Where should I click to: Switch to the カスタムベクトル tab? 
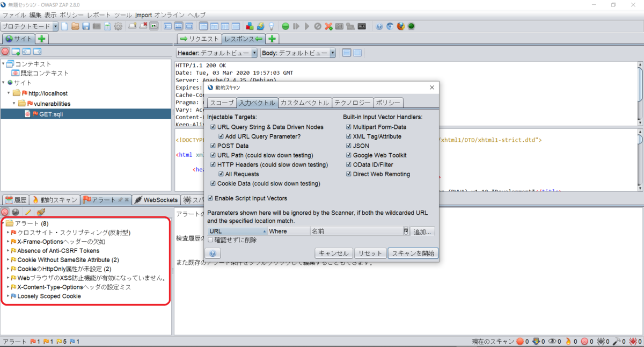point(305,103)
